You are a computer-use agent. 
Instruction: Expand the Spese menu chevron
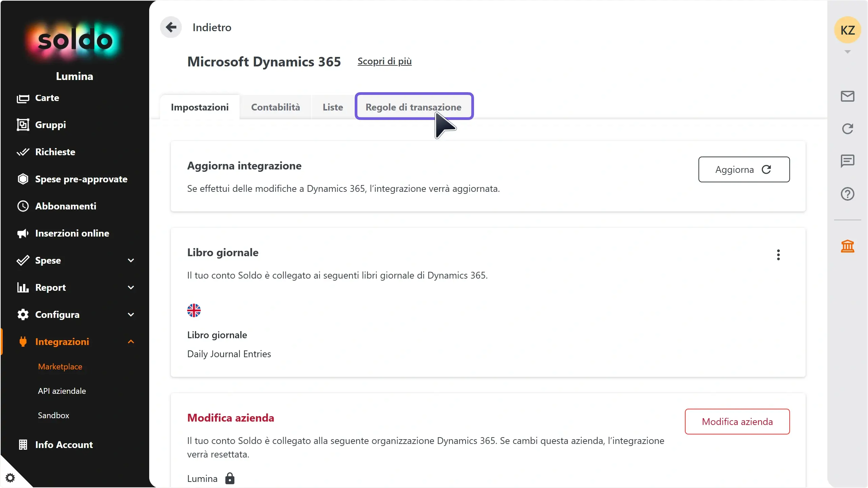131,260
